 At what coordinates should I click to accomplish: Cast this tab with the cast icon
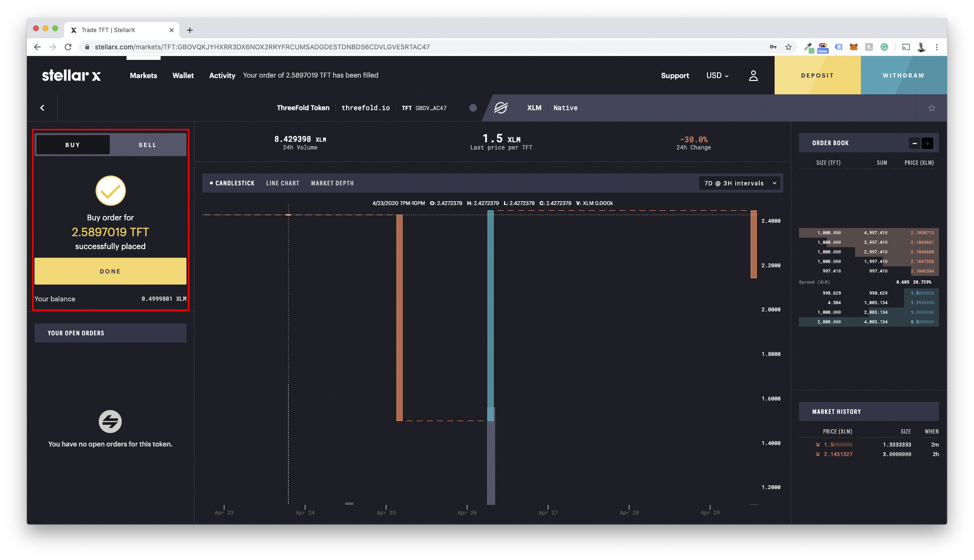905,47
